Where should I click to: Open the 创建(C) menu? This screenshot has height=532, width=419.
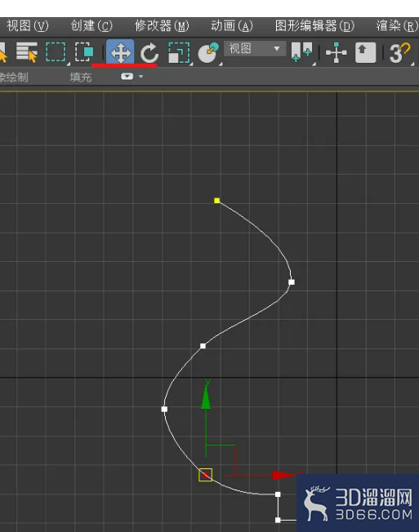(91, 26)
